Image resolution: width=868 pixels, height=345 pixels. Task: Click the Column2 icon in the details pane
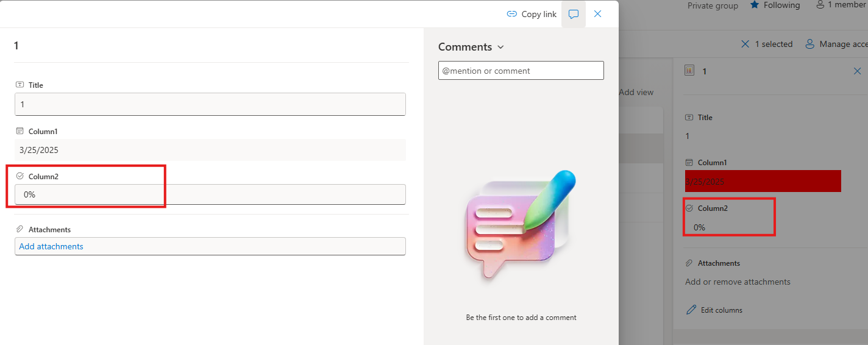click(x=689, y=208)
